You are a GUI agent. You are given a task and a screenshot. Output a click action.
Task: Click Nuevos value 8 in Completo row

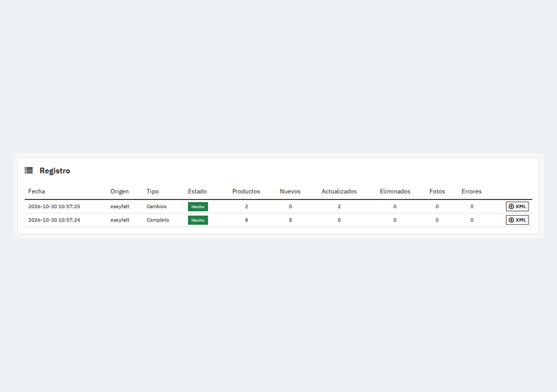tap(290, 220)
